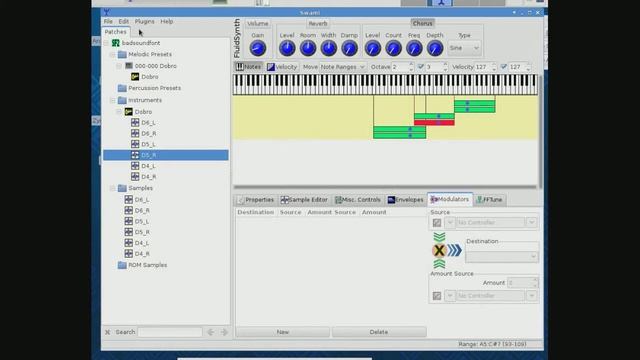Toggle the checkbox beside the 3 value

421,67
